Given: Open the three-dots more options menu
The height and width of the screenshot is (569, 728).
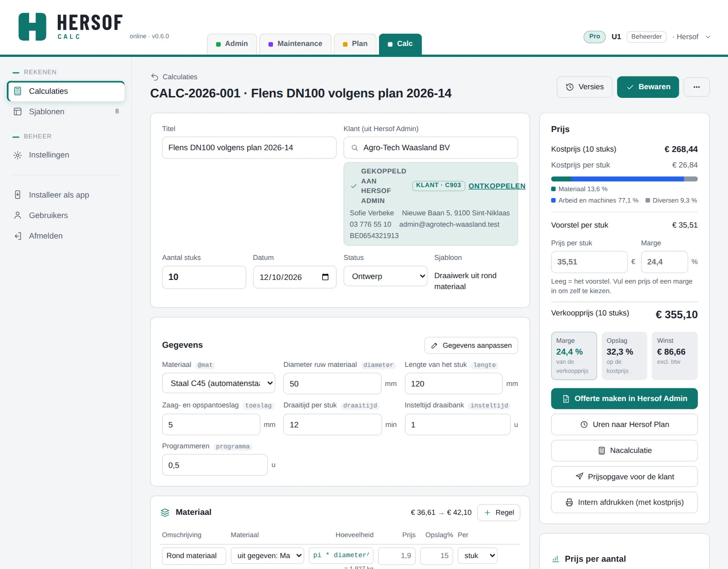Looking at the screenshot, I should click(x=697, y=87).
